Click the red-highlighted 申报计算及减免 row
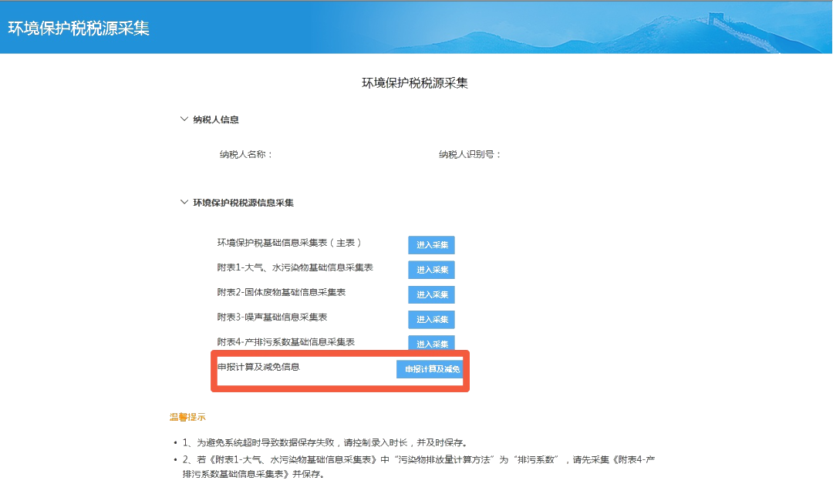Screen dimensions: 833x504 coord(339,369)
